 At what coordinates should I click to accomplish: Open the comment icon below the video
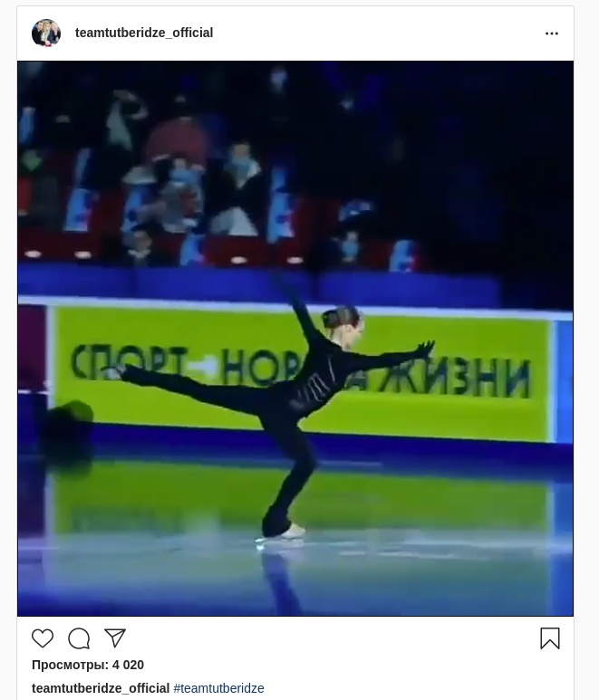(x=79, y=638)
